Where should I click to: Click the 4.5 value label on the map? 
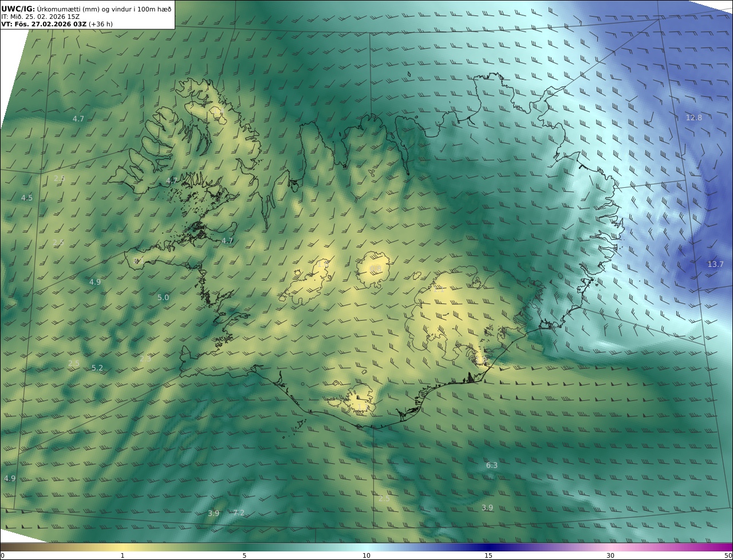coord(27,198)
